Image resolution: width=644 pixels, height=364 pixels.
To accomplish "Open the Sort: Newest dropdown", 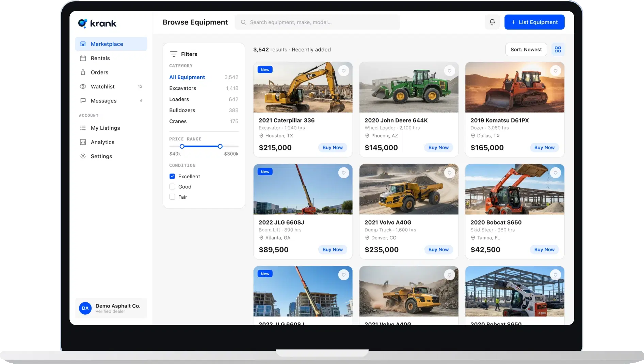I will click(x=526, y=50).
